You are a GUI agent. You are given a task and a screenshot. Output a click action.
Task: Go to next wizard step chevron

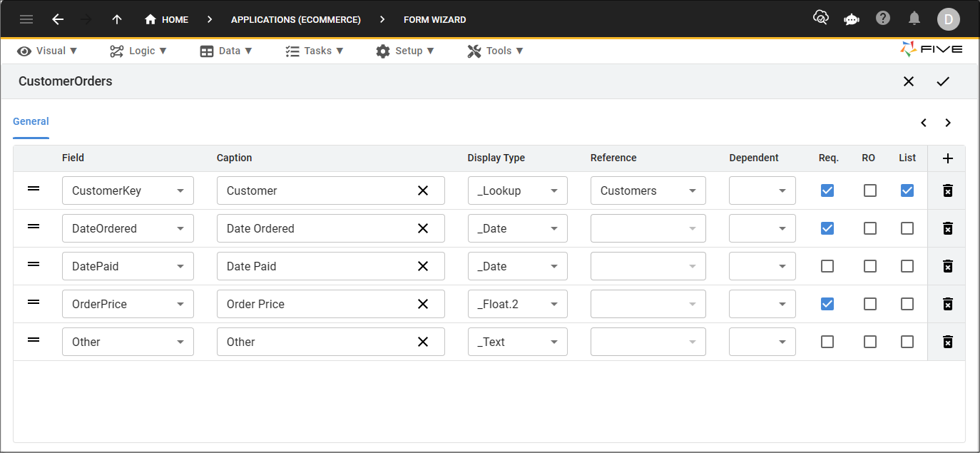948,123
